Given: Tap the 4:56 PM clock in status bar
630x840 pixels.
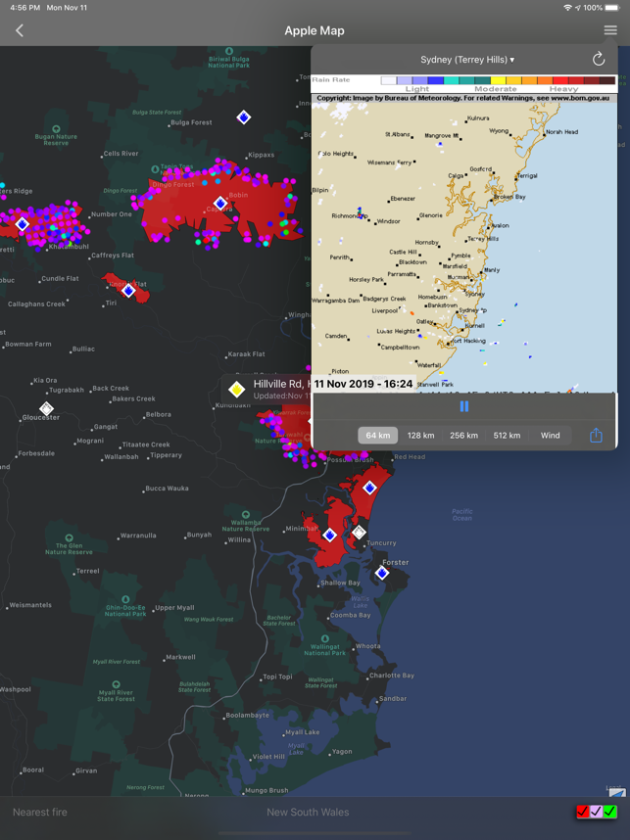Looking at the screenshot, I should click(x=25, y=8).
